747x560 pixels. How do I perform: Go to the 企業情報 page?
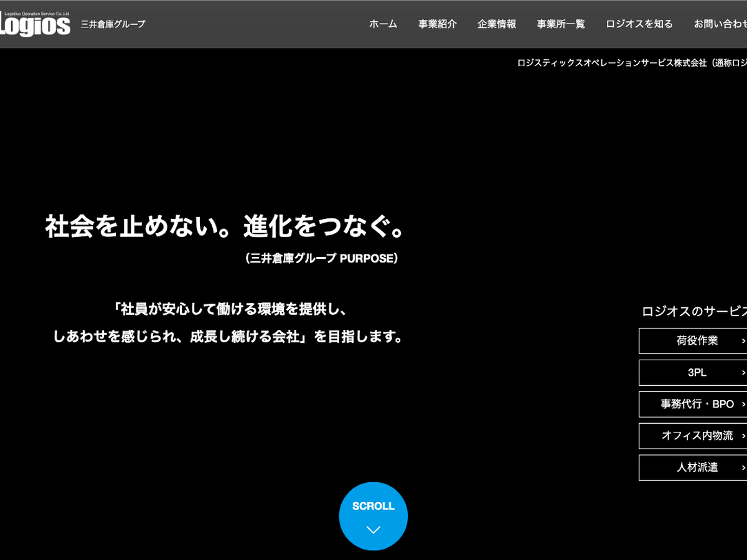click(497, 24)
